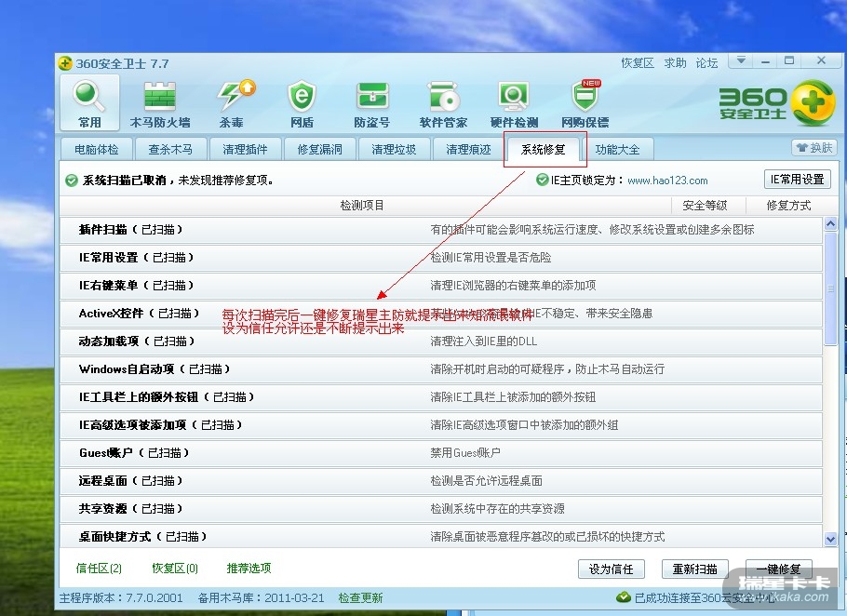Click the 检查更新 link

pos(360,597)
